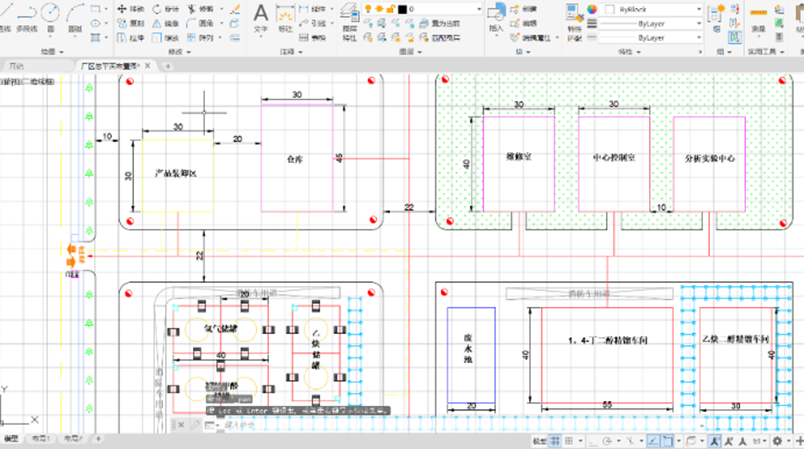Click the object color wheel swatch
Viewport: 804px width, 449px height.
click(x=591, y=8)
